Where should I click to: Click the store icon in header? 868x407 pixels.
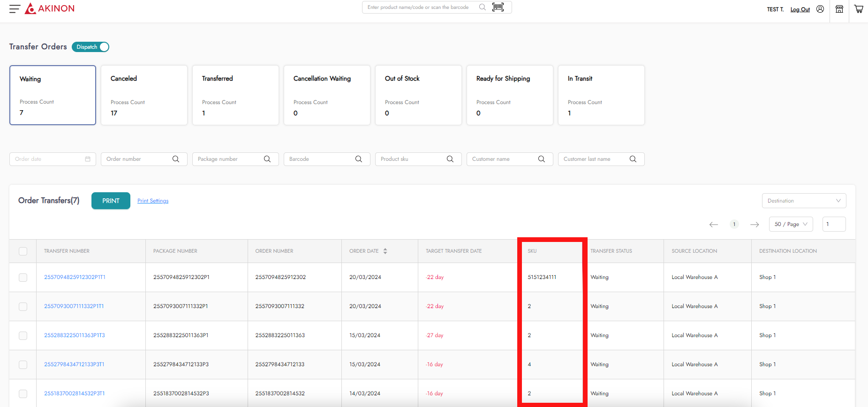(839, 9)
